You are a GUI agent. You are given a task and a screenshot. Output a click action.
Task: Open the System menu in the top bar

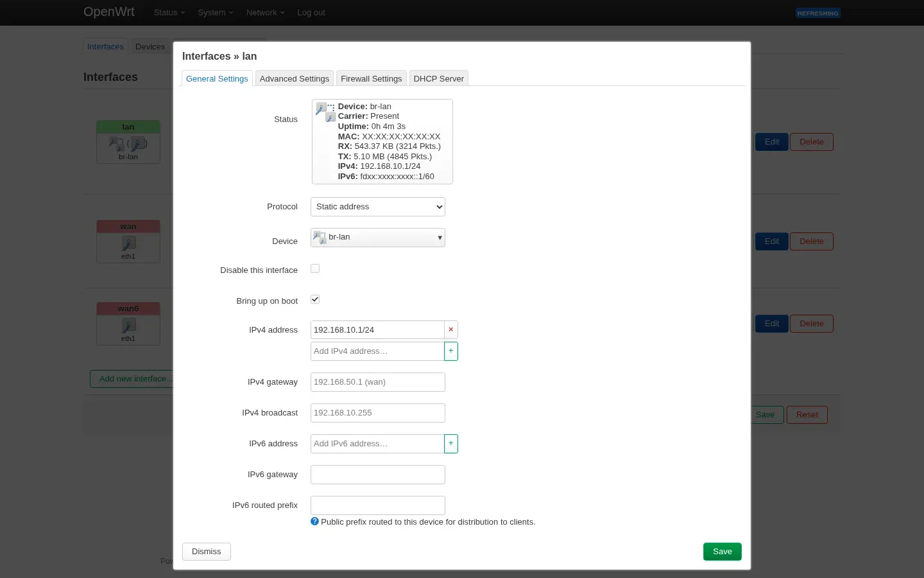point(216,12)
